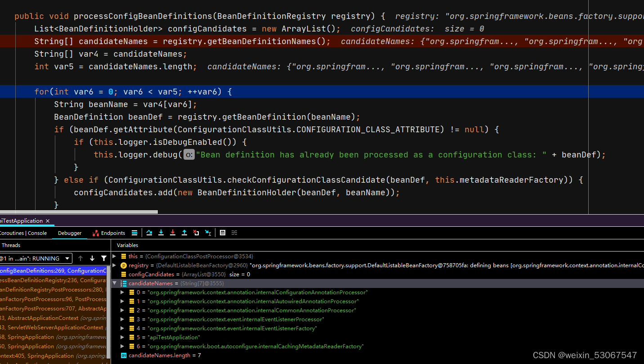Switch to the Debugger tab
Image resolution: width=644 pixels, height=364 pixels.
[x=70, y=233]
